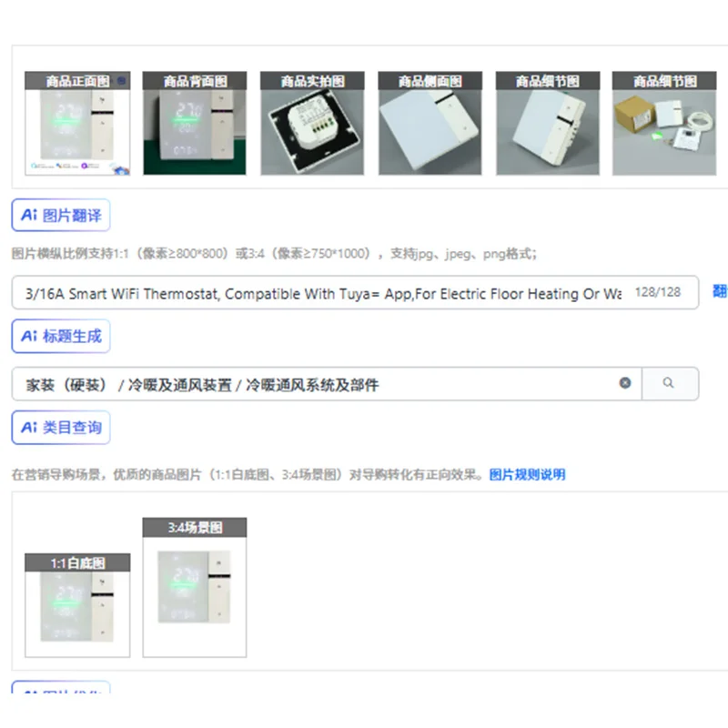Image resolution: width=728 pixels, height=728 pixels.
Task: Open the 商品实拍图 thumbnail
Action: point(312,124)
